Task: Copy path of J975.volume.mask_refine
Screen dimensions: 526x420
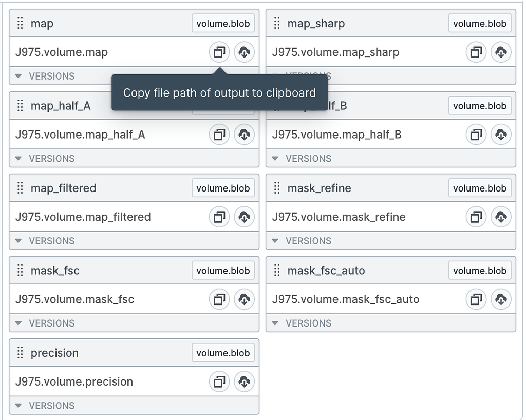Action: [476, 217]
